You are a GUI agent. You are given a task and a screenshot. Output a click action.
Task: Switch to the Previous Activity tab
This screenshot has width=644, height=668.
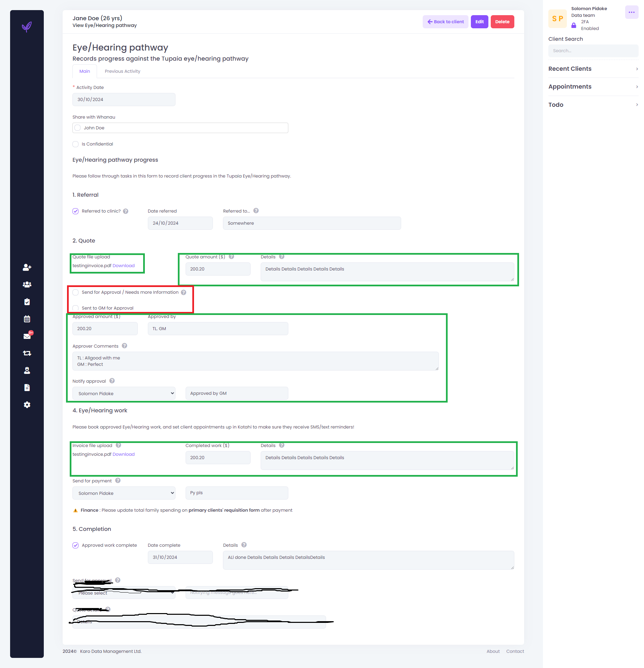[x=122, y=71]
